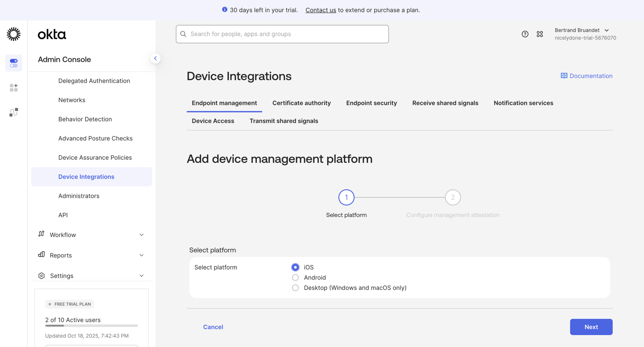Go to Networks in sidebar
644x347 pixels.
click(x=72, y=100)
